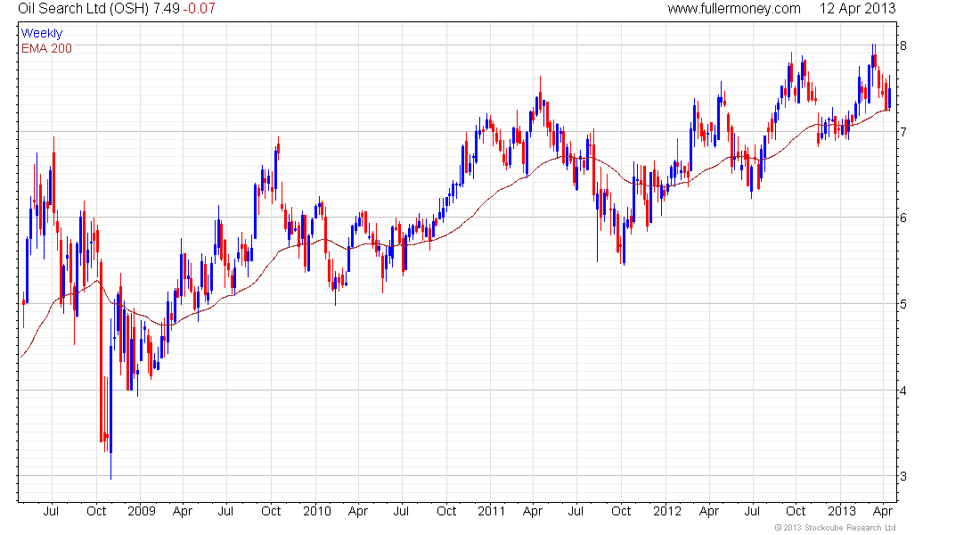
Task: Select the chart title 'Oil Search Ltd (OSH)'
Action: point(83,9)
